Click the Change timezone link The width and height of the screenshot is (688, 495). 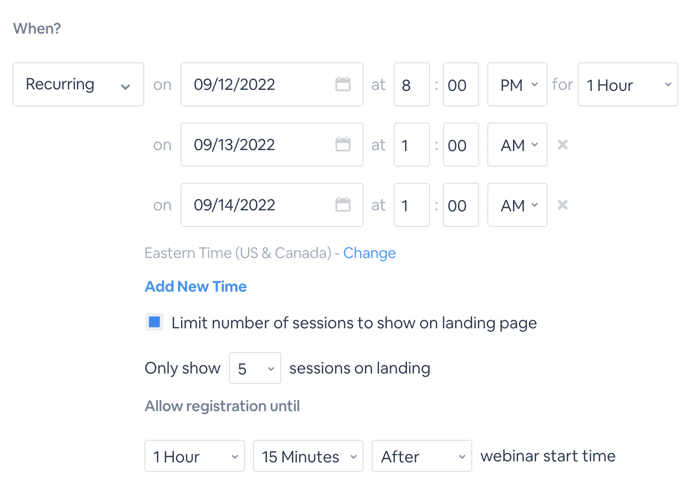click(x=369, y=253)
